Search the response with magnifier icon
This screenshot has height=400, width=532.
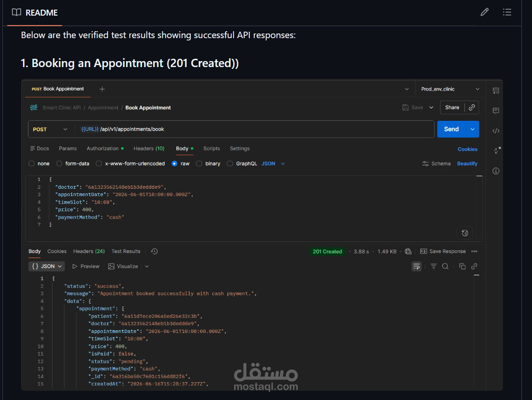pyautogui.click(x=446, y=266)
